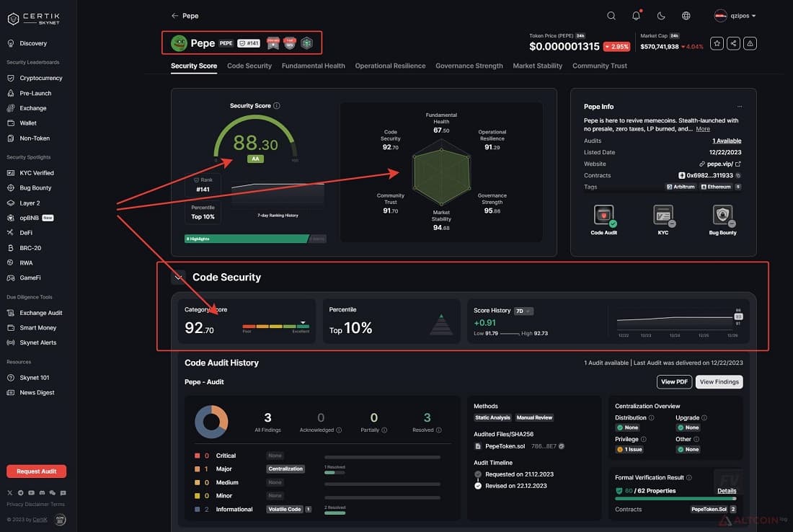The image size is (793, 532).
Task: Click the View Findings button
Action: point(719,382)
